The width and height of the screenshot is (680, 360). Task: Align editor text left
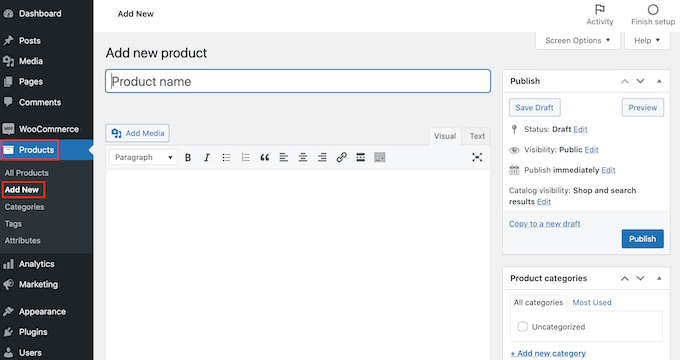pos(284,157)
